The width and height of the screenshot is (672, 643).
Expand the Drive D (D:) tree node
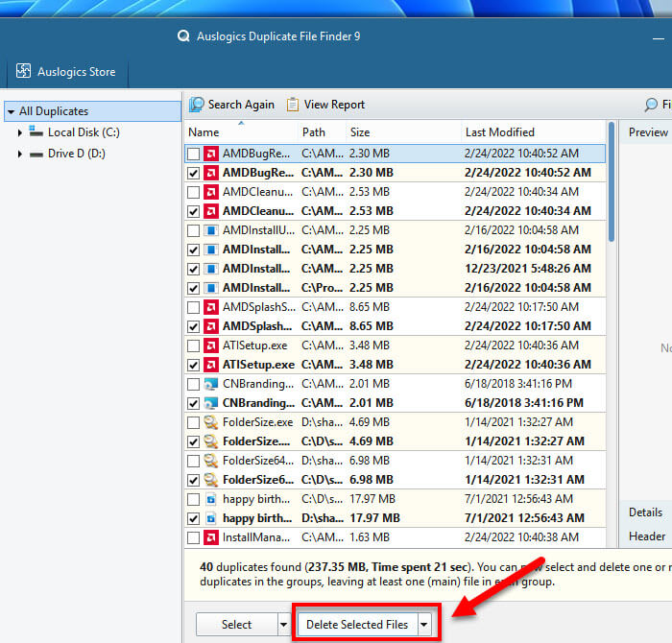(x=20, y=154)
